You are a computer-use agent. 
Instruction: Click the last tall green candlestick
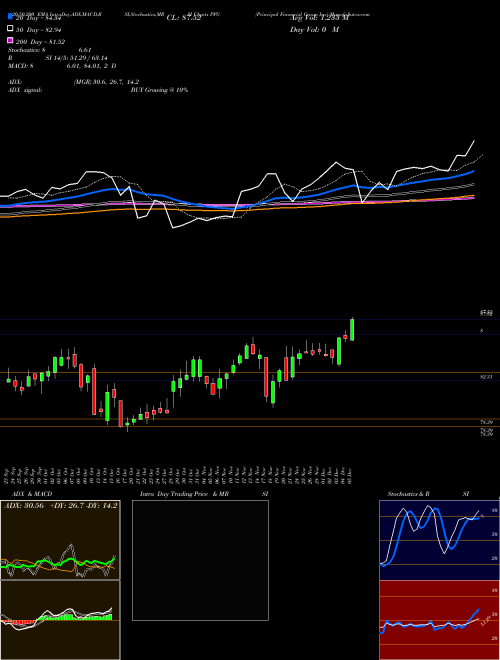coord(352,330)
